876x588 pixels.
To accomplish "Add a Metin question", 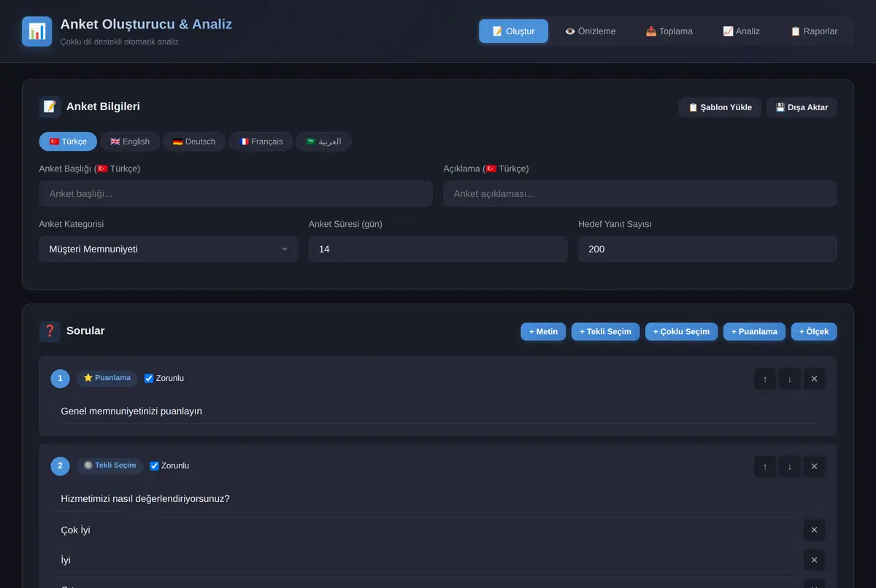I will pyautogui.click(x=543, y=332).
